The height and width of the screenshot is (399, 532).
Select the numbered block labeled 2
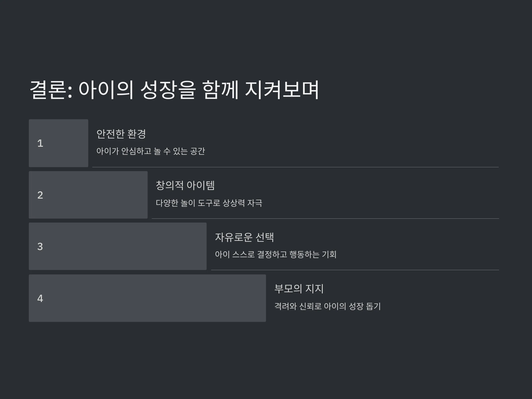click(x=88, y=195)
